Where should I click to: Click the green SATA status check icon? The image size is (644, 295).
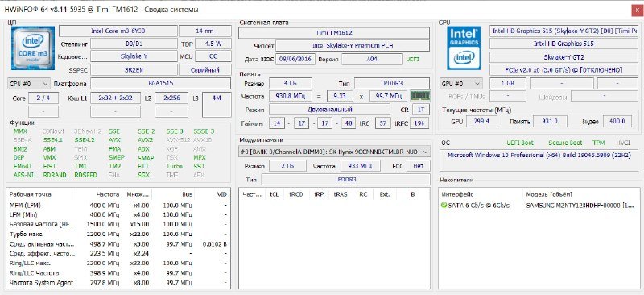click(x=444, y=206)
